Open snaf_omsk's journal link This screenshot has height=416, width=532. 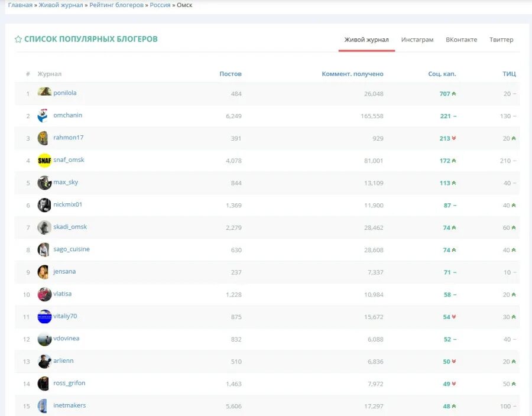[69, 160]
